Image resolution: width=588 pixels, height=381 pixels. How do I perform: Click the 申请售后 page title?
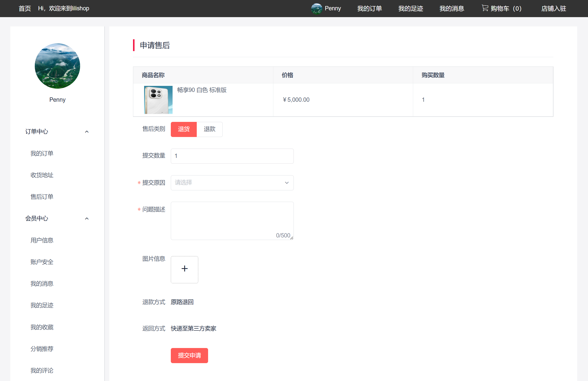[x=155, y=45]
